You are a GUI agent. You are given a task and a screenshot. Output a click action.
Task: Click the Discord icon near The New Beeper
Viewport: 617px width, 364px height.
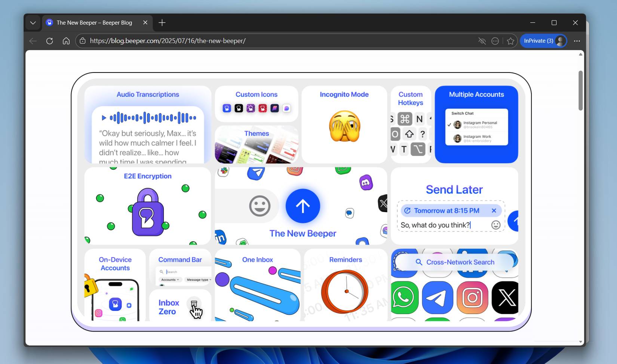click(367, 182)
